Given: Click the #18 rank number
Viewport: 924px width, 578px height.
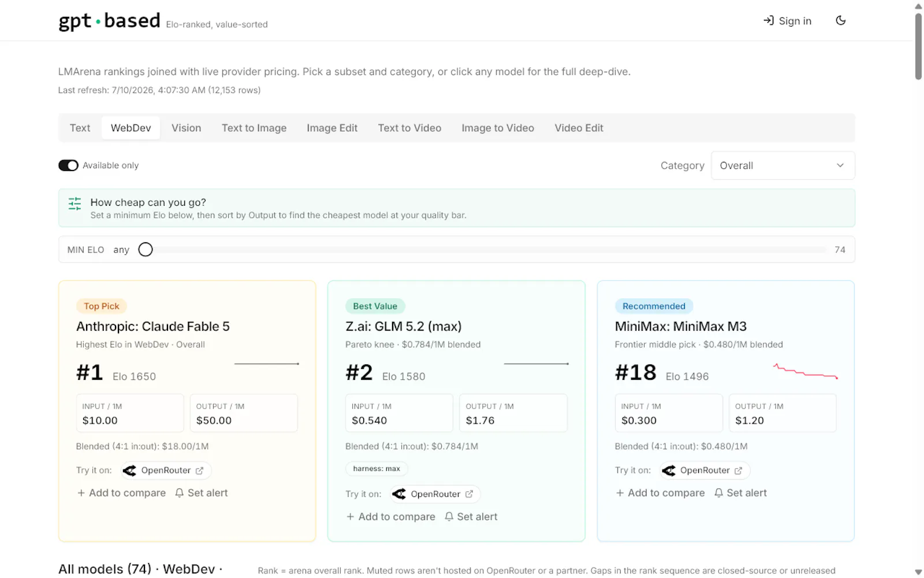Looking at the screenshot, I should [636, 373].
